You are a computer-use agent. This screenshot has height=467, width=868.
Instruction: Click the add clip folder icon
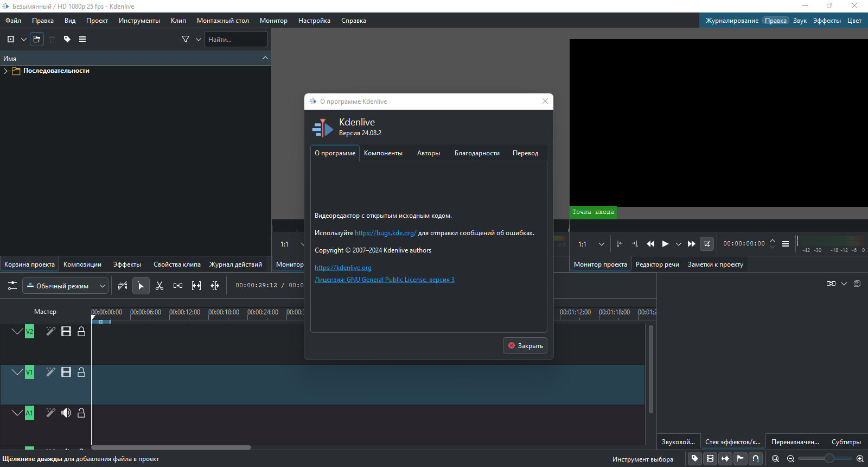(x=37, y=39)
